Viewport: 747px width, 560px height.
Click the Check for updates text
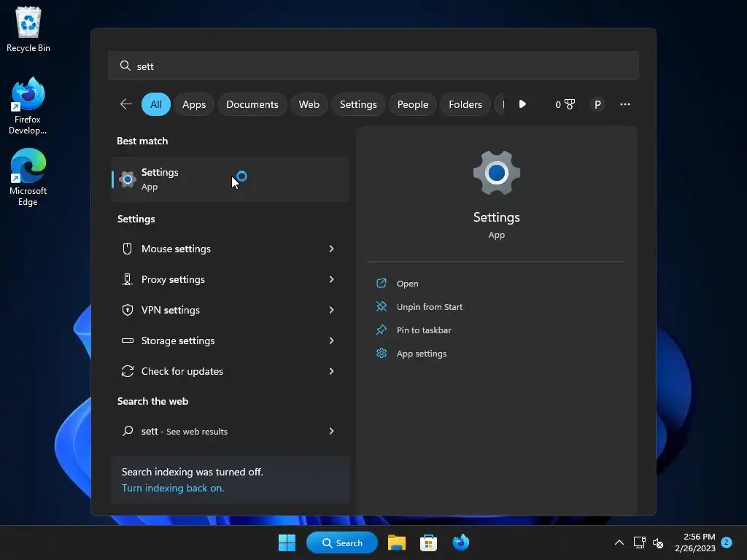(x=182, y=371)
